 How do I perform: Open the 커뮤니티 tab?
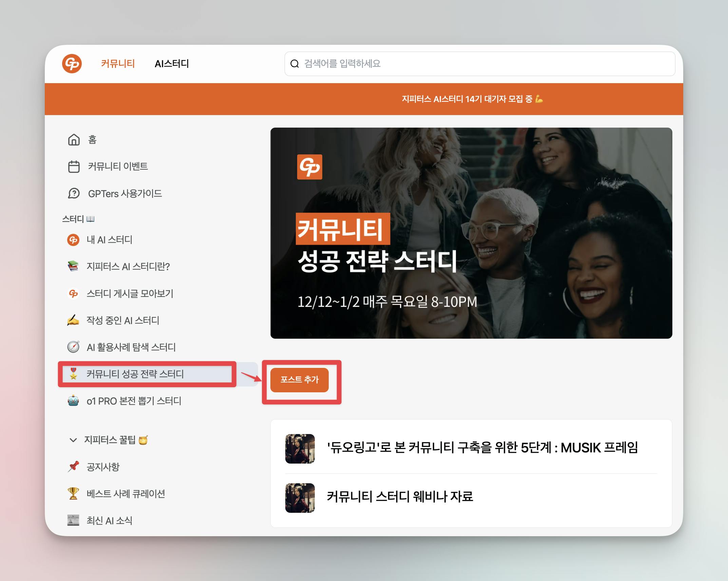pos(118,63)
